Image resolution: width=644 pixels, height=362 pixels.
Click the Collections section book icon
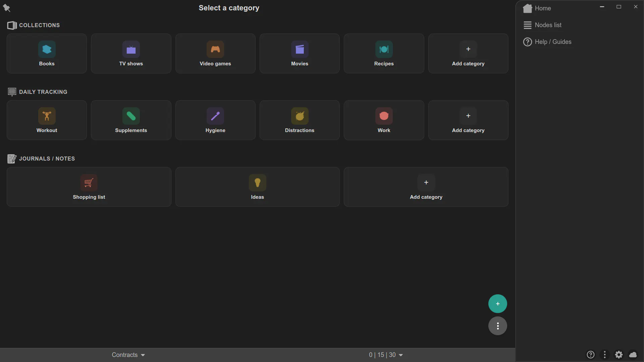coord(12,25)
